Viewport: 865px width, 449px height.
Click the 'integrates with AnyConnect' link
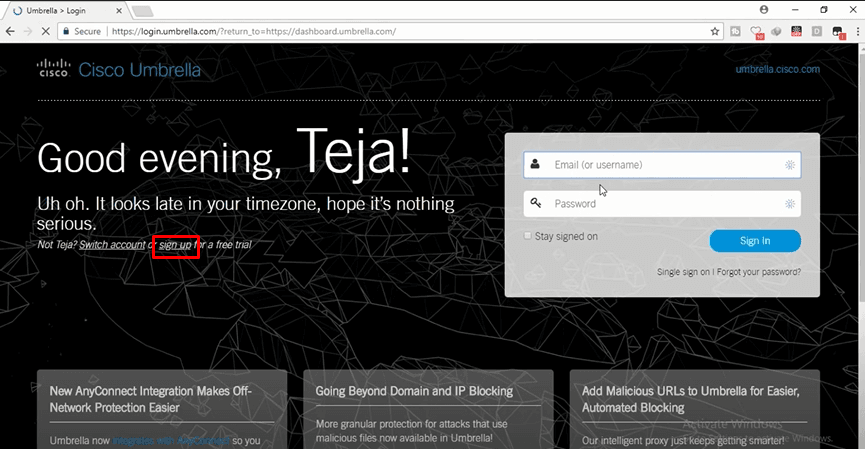click(x=170, y=441)
